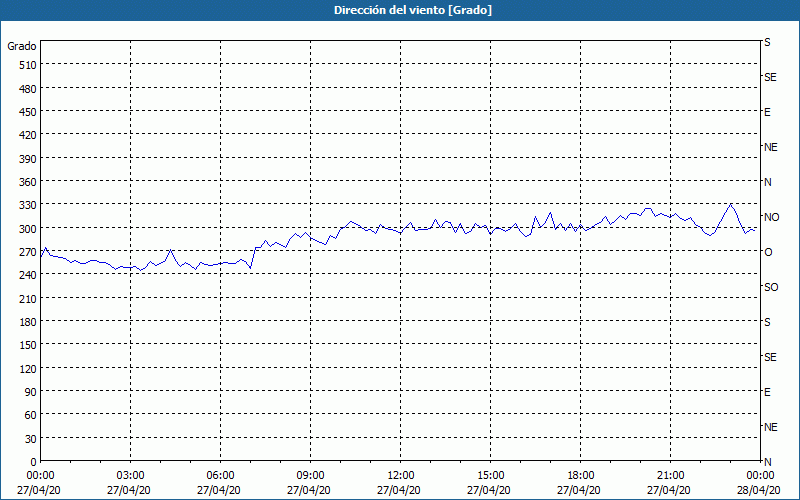Screen dimensions: 800x500
Task: Select the 180 y-axis value
Action: tap(28, 322)
